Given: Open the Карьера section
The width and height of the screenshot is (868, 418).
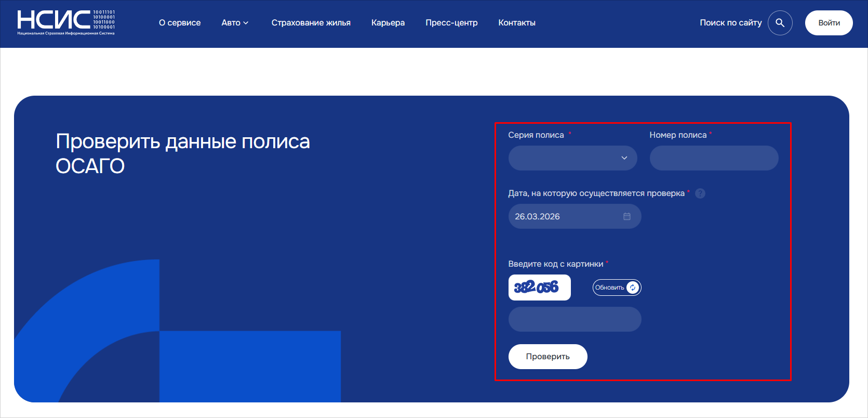Looking at the screenshot, I should (x=388, y=23).
